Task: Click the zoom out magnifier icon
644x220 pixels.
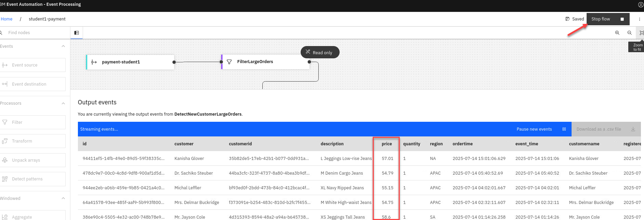Action: tap(629, 33)
